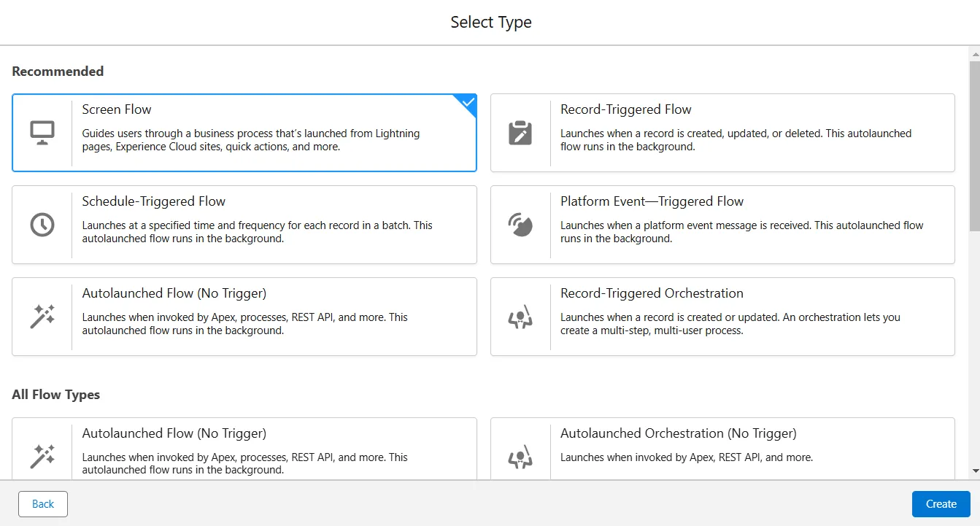The width and height of the screenshot is (980, 526).
Task: Click the scrollbar up arrow
Action: point(974,53)
